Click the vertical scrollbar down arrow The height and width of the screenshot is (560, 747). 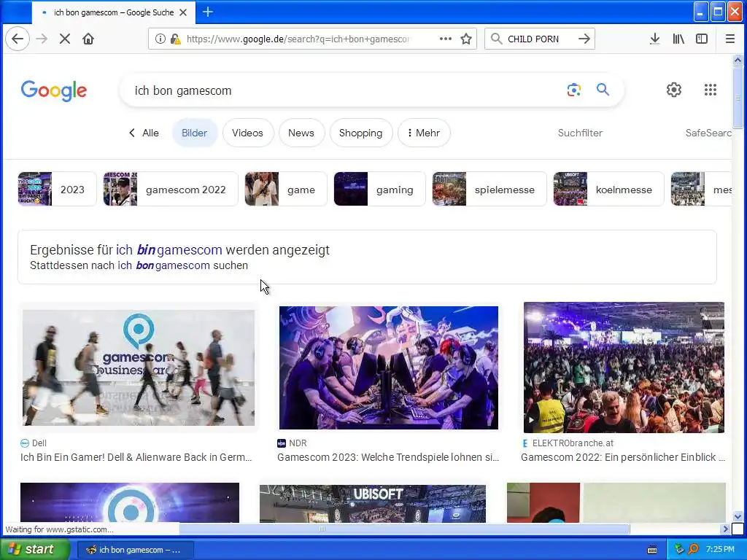click(x=738, y=517)
